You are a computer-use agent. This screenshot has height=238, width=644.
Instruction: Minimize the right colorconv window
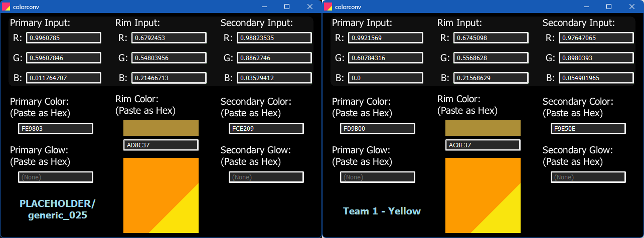tap(586, 7)
